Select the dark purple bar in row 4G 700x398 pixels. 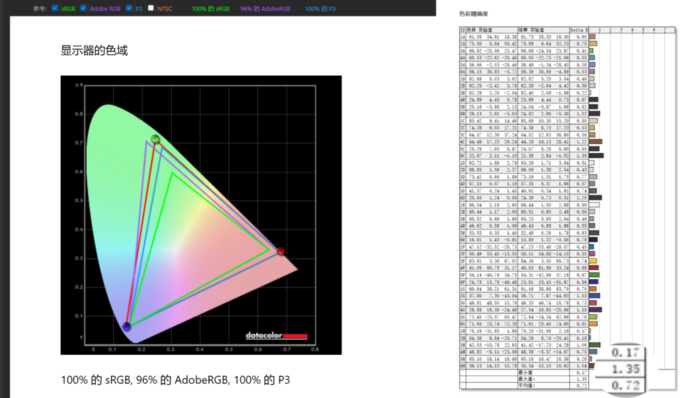point(596,310)
